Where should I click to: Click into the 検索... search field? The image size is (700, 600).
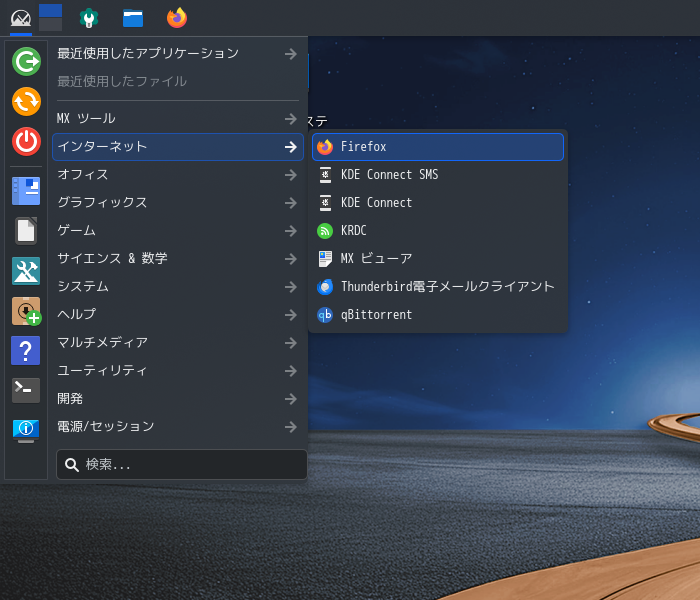[x=182, y=465]
